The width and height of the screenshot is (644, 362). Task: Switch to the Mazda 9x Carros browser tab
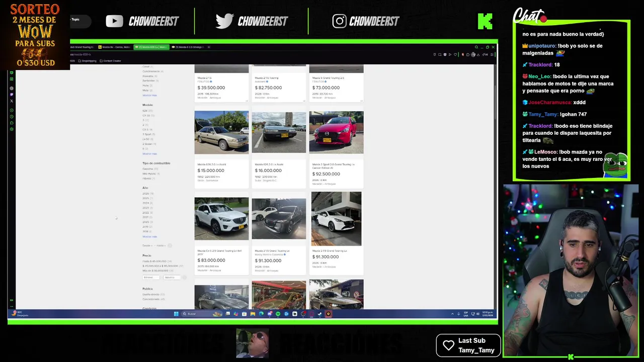[x=114, y=47]
